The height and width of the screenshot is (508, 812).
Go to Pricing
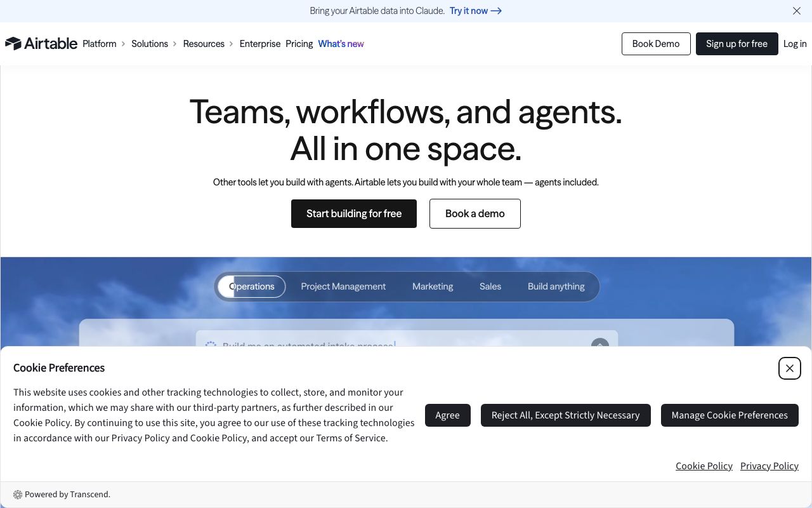pos(299,44)
